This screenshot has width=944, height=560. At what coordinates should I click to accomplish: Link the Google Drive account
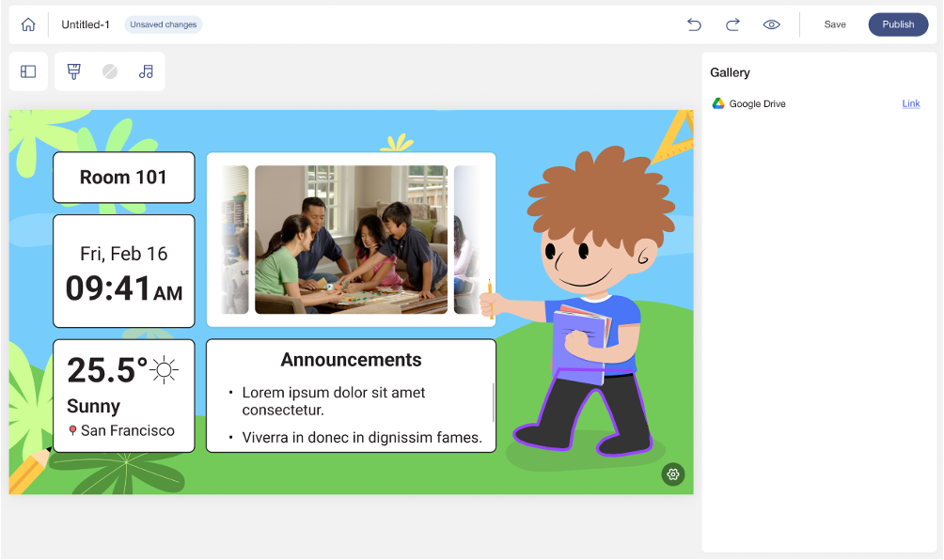[x=911, y=103]
